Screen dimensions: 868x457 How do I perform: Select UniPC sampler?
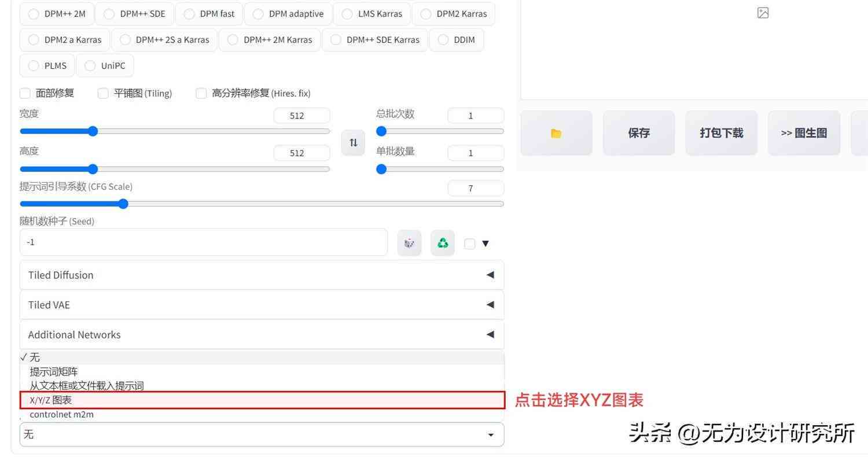[x=105, y=65]
